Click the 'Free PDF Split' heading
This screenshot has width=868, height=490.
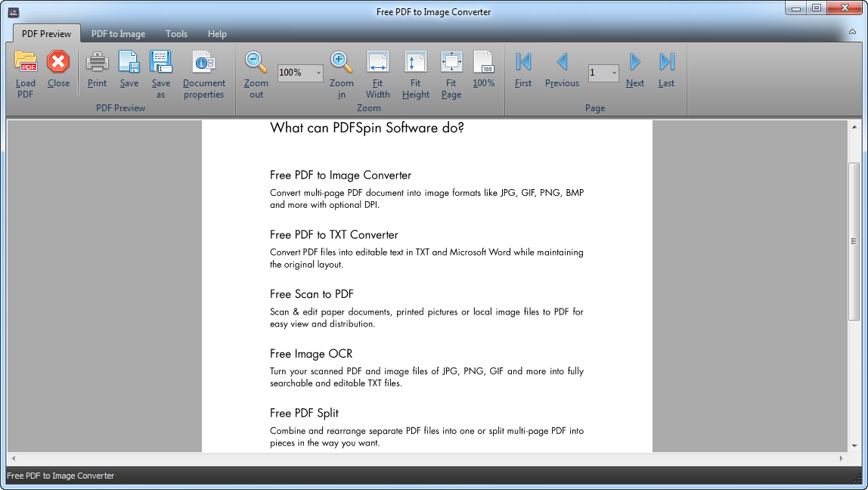[x=304, y=413]
